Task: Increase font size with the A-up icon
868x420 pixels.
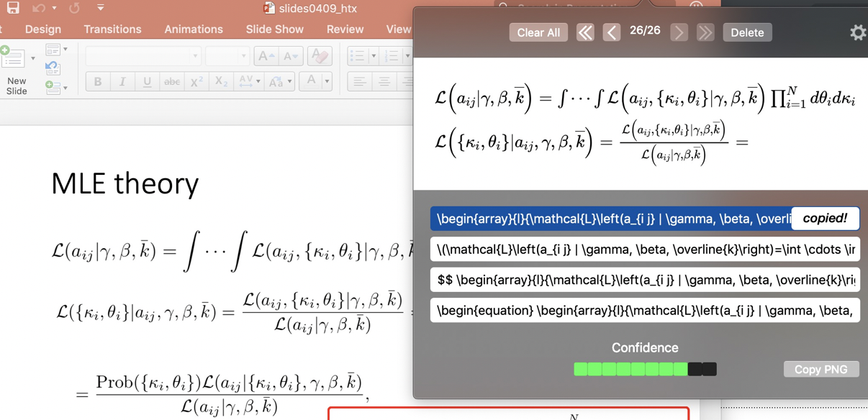Action: click(x=266, y=55)
